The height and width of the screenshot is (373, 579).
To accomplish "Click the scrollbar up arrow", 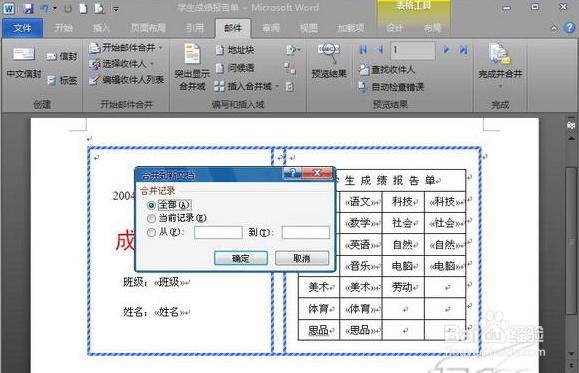I will tap(571, 138).
